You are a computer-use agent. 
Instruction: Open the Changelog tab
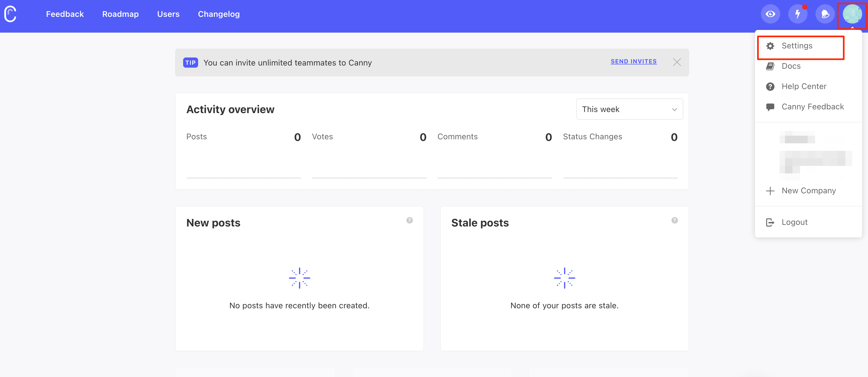coord(219,14)
